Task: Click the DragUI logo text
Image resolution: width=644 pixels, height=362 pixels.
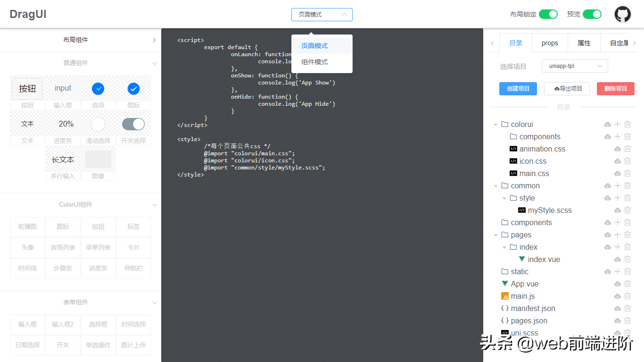Action: point(28,14)
